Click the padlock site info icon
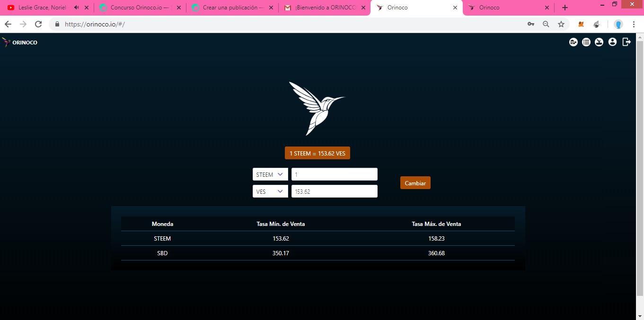The width and height of the screenshot is (644, 320). 58,24
